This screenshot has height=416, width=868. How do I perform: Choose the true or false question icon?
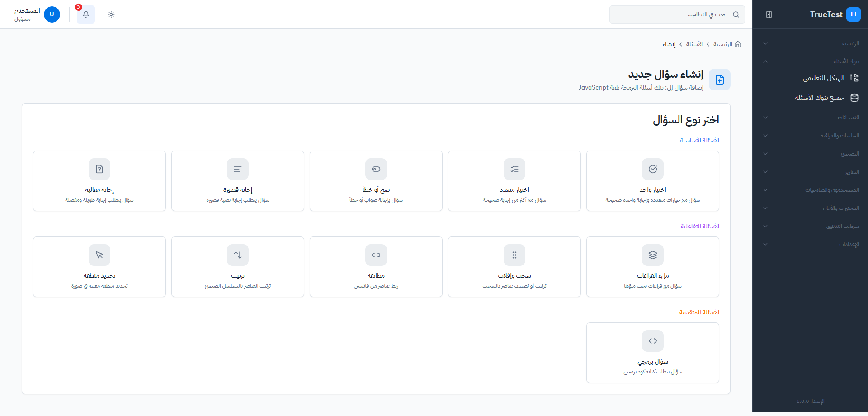coord(376,169)
